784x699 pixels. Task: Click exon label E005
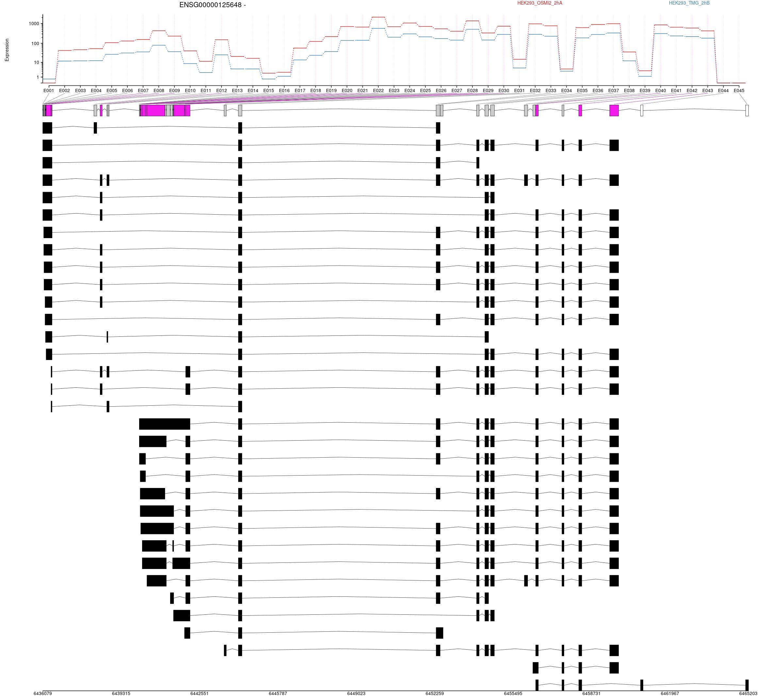[112, 90]
